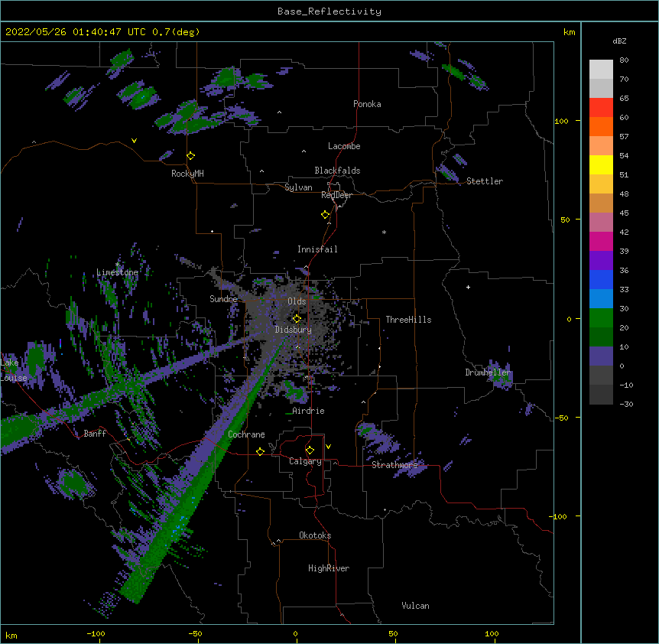This screenshot has width=659, height=644.
Task: Click the Limestone label
Action: click(x=117, y=272)
